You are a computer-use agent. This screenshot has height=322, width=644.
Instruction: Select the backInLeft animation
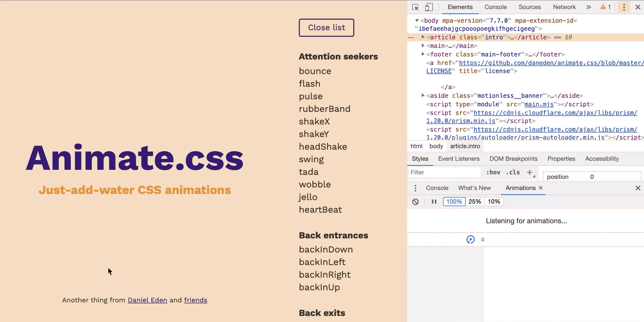(x=322, y=262)
